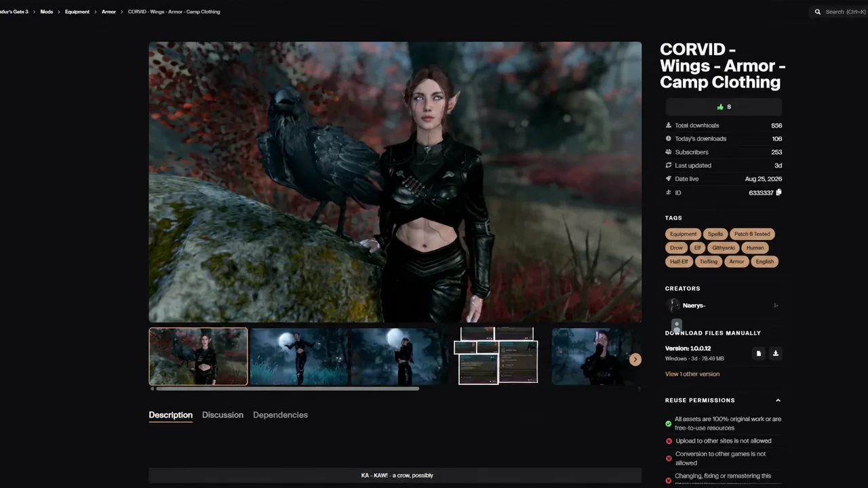868x488 pixels.
Task: Select the Spells tag
Action: pos(715,234)
